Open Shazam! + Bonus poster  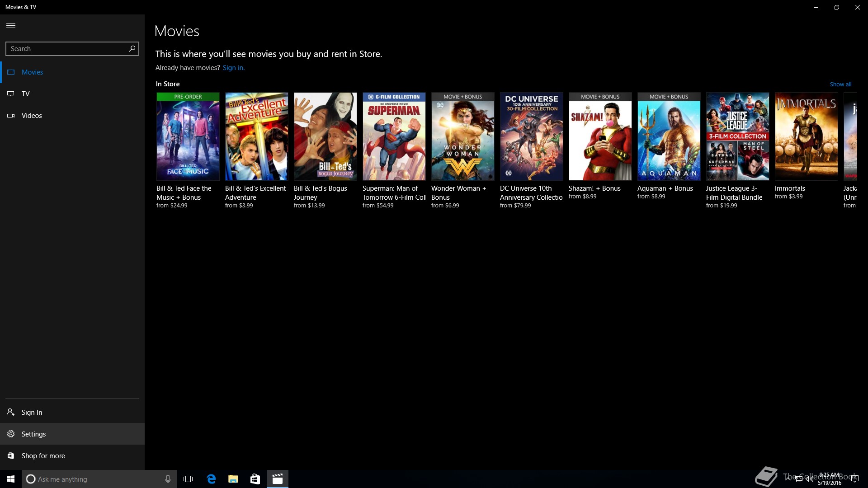click(x=600, y=136)
